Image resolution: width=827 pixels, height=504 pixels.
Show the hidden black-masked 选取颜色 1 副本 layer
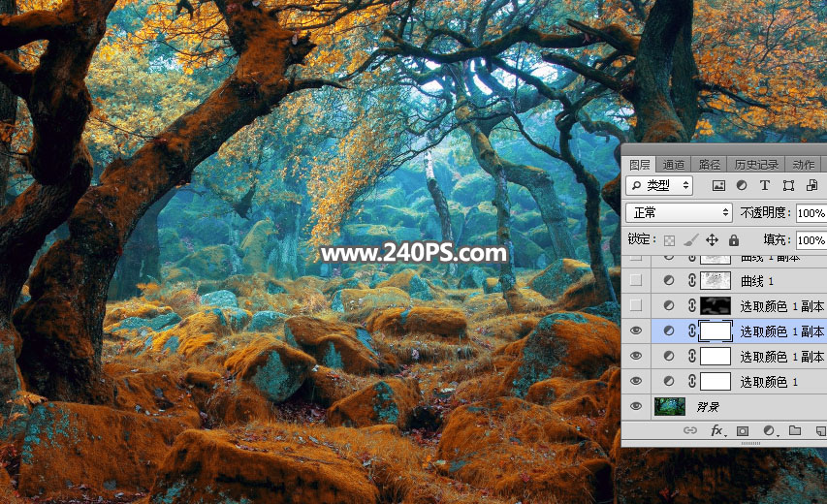(636, 305)
